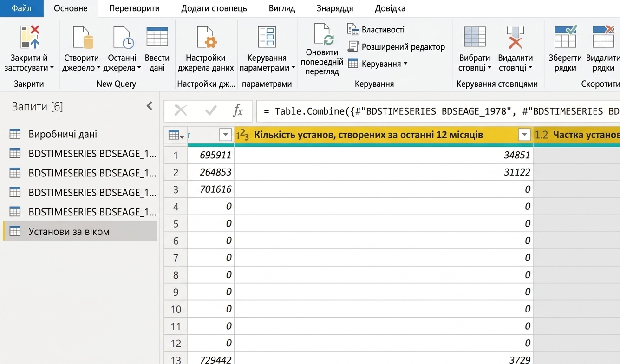Select the third BDSTIMESERIES BDSEAGE query
This screenshot has width=620, height=364.
(x=80, y=193)
